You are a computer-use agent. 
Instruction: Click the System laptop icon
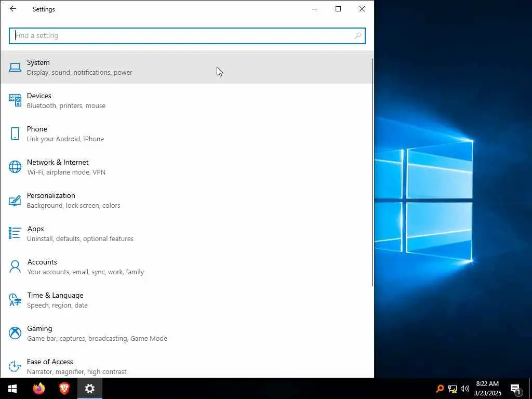pyautogui.click(x=15, y=68)
